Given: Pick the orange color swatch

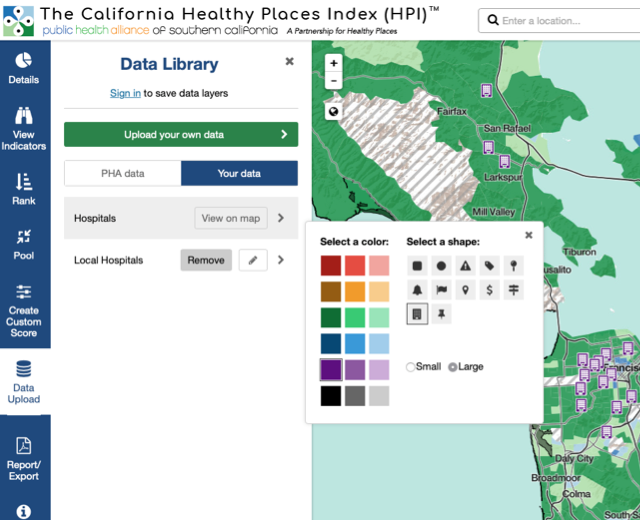Looking at the screenshot, I should click(355, 292).
